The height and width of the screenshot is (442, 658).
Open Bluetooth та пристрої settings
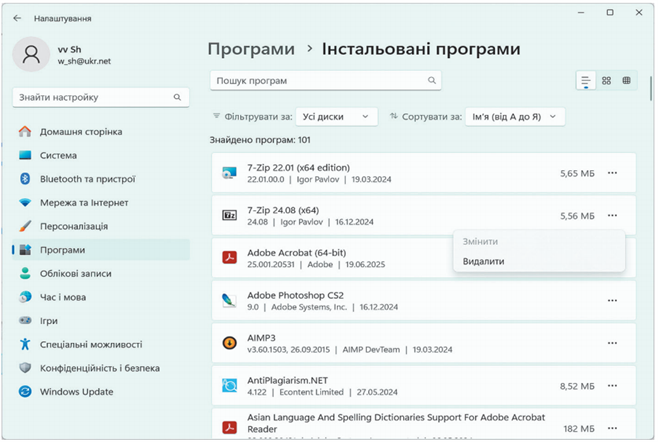click(x=101, y=179)
